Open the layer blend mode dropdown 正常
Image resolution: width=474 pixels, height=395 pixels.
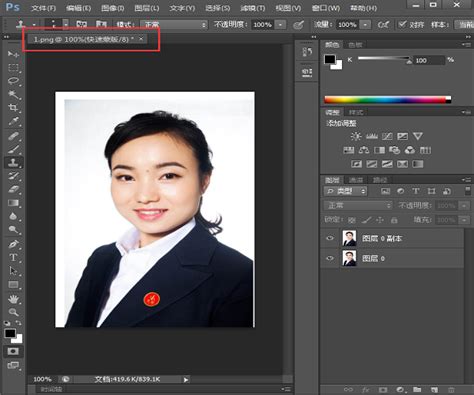coord(358,205)
